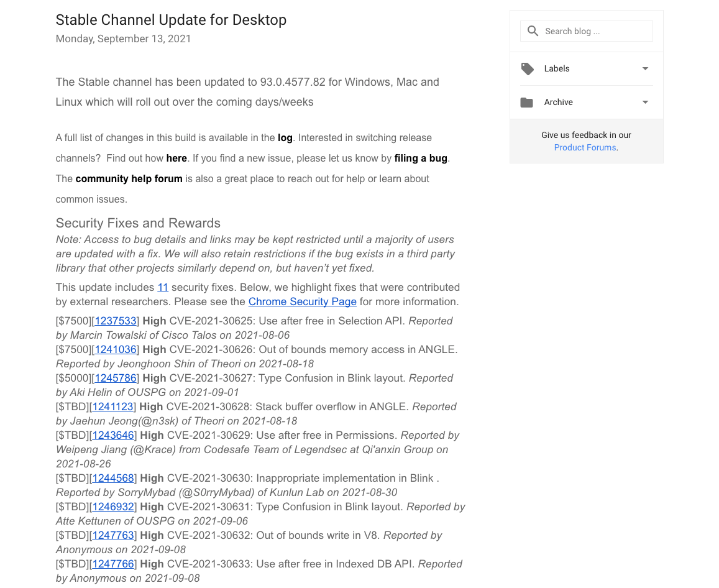Click 'SorryMybad (@S0rryMybad)' reporter text

pos(186,493)
